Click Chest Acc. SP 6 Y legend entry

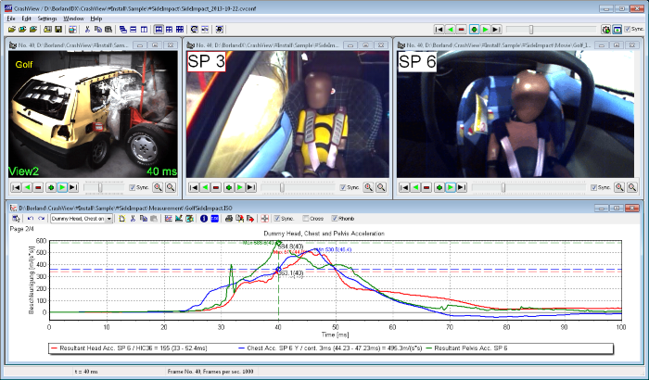(330, 349)
